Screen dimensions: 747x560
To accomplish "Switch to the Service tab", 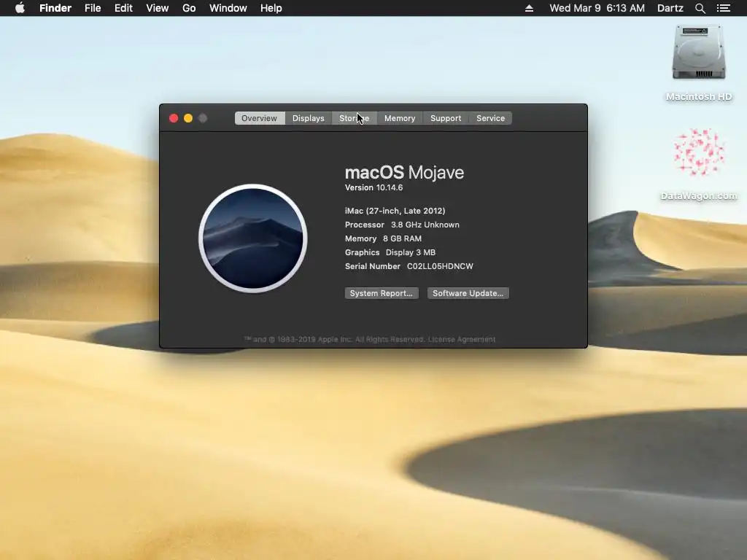I will 490,118.
